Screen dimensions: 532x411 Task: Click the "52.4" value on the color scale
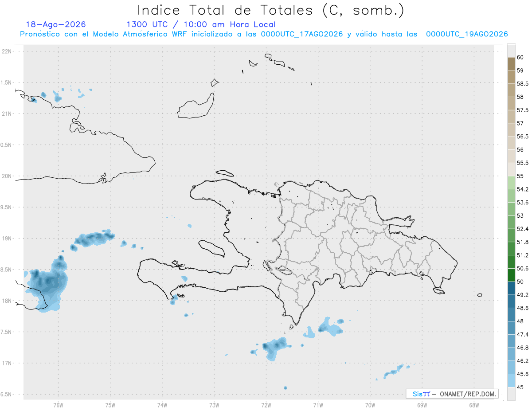tap(522, 229)
